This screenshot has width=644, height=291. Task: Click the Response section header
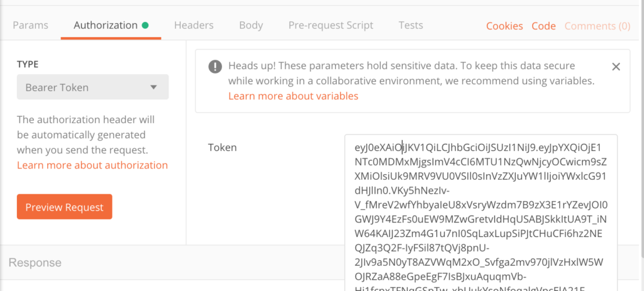(x=35, y=262)
